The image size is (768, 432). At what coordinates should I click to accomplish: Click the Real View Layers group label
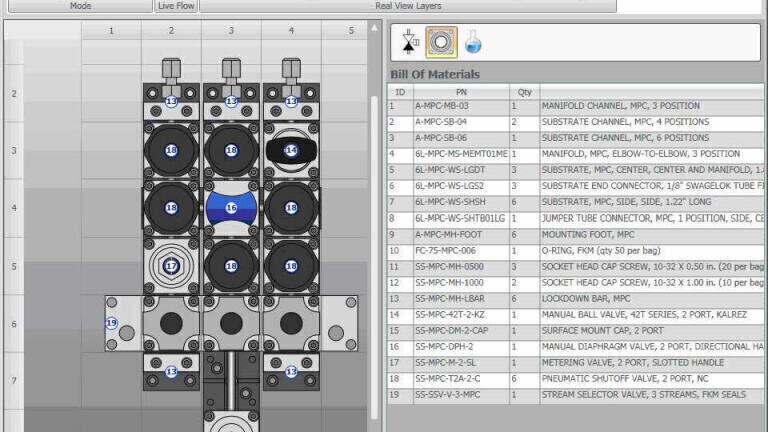click(x=408, y=6)
